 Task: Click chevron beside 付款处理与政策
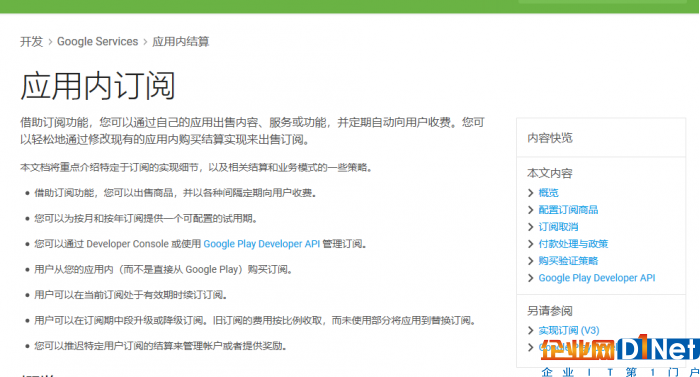click(x=530, y=244)
